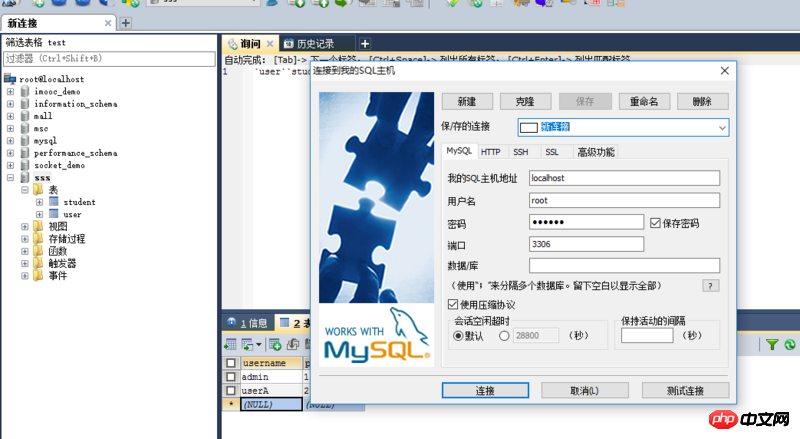Click the 取消(L) cancel button
The width and height of the screenshot is (800, 439).
[584, 391]
